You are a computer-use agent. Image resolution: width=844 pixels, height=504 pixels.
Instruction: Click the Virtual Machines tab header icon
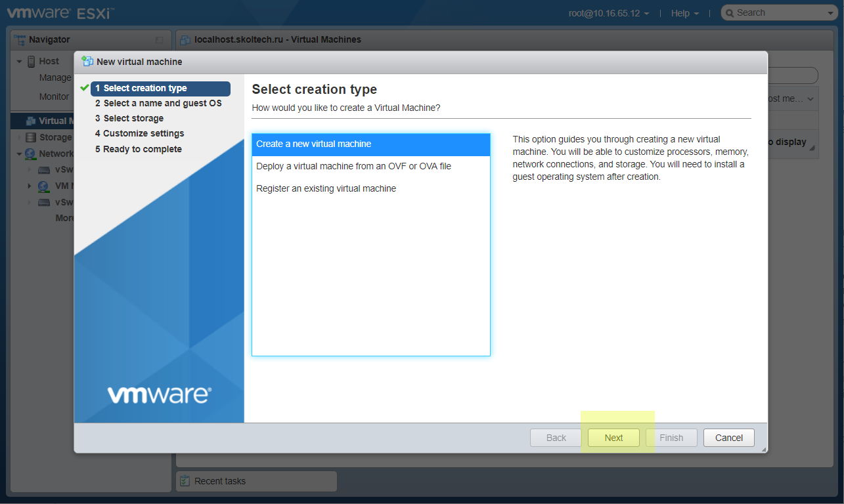(x=185, y=40)
